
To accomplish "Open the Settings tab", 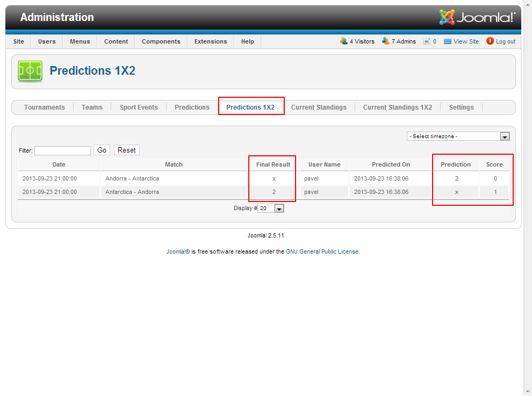I will [462, 107].
